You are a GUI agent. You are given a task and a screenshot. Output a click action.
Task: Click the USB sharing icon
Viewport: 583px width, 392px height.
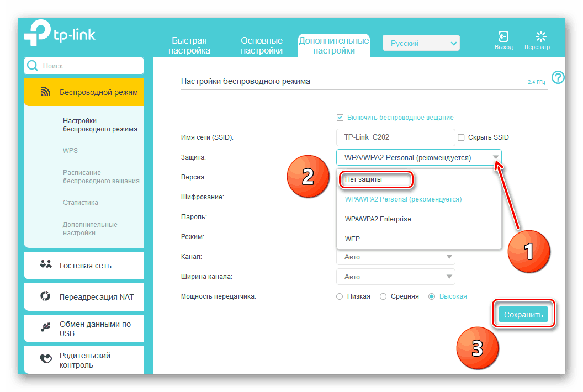click(46, 328)
